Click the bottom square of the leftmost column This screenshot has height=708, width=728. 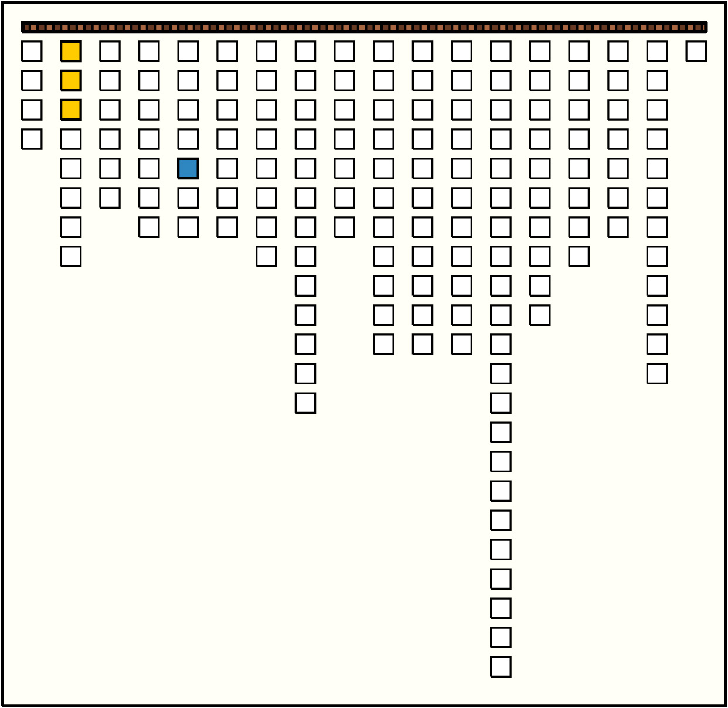(x=32, y=139)
